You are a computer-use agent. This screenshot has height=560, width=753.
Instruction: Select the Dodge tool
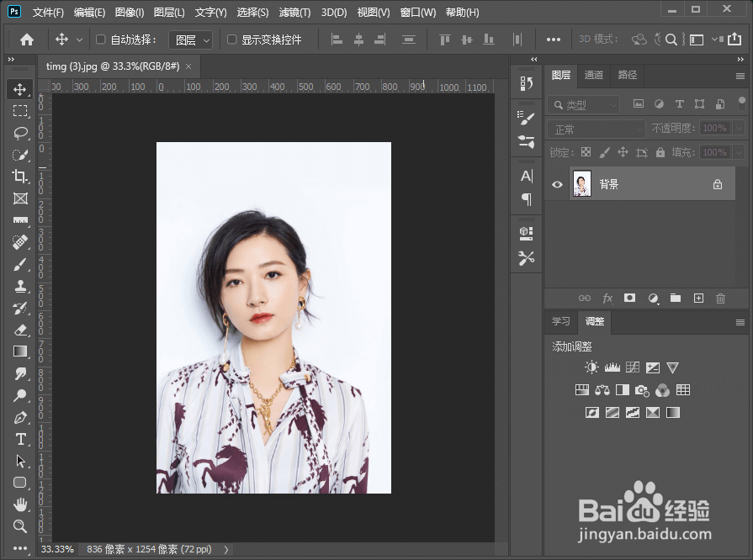tap(19, 395)
